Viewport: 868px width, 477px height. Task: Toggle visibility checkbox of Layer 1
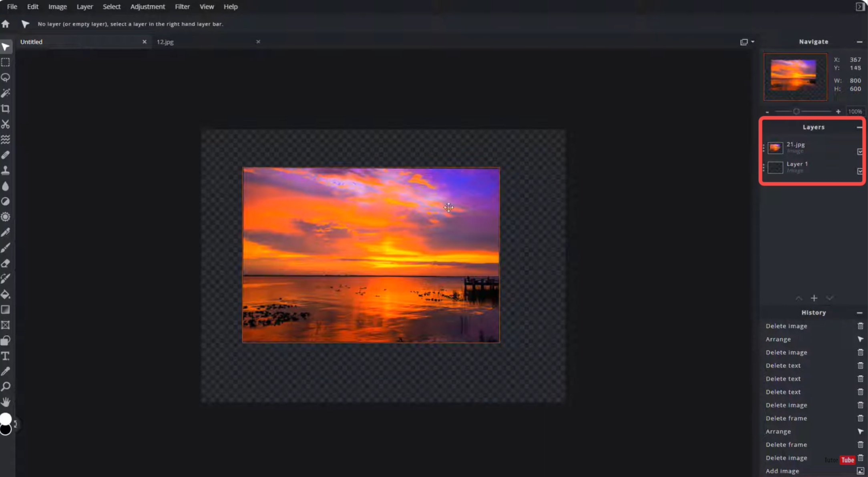[x=861, y=171]
